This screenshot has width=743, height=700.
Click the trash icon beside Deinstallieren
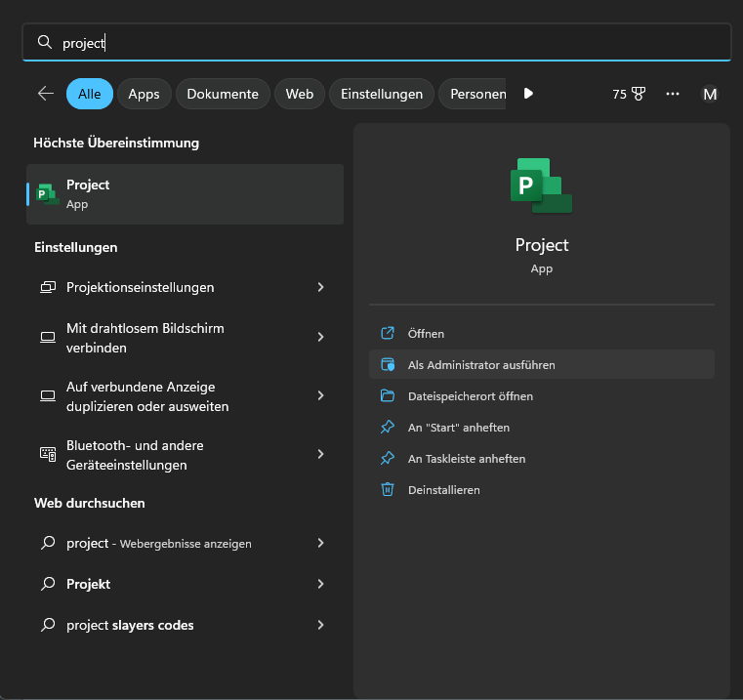click(x=388, y=489)
